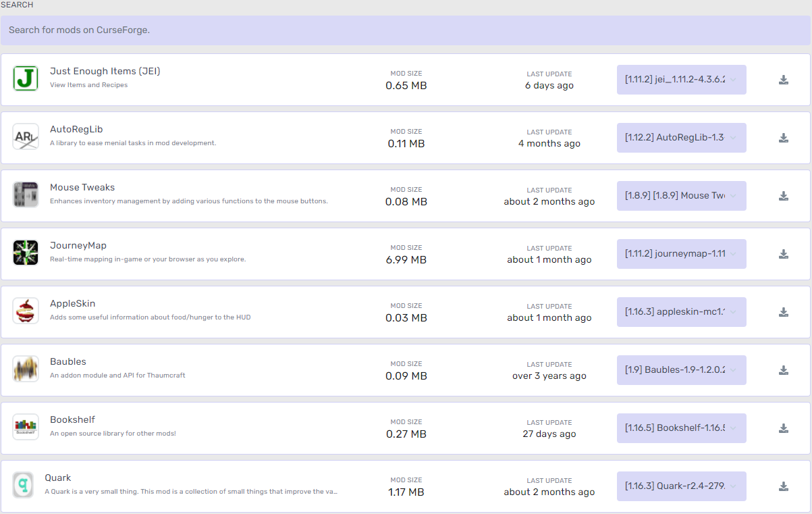
Task: Open the Bookshelf version dropdown
Action: (682, 428)
